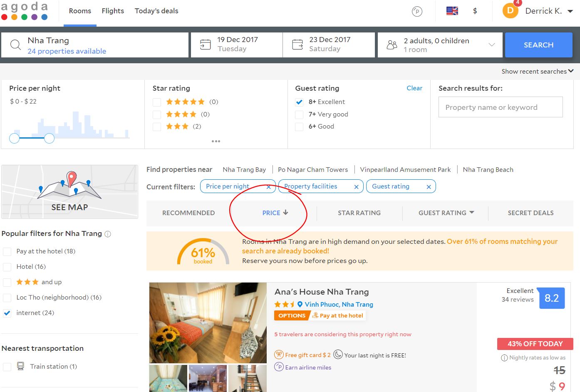
Task: Change currency with the dollar sign
Action: (475, 11)
